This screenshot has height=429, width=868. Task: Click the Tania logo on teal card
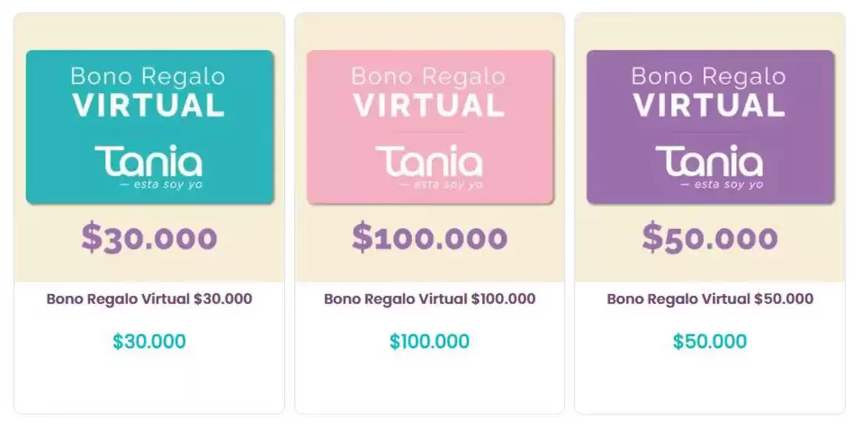click(x=149, y=162)
